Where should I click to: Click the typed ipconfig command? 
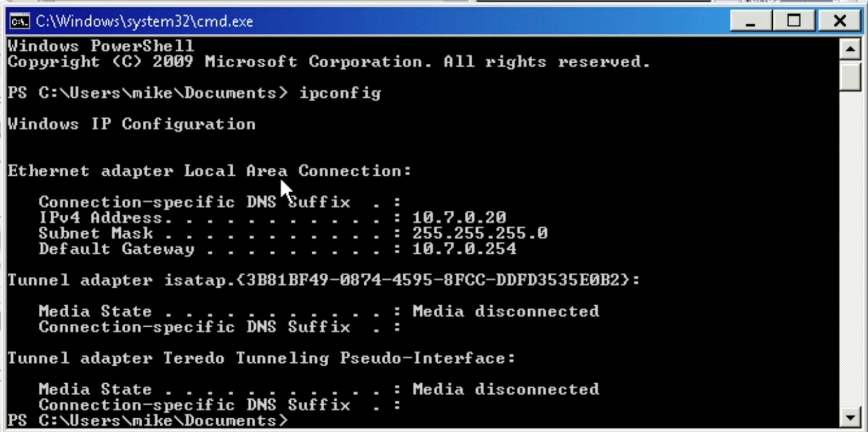tap(340, 94)
